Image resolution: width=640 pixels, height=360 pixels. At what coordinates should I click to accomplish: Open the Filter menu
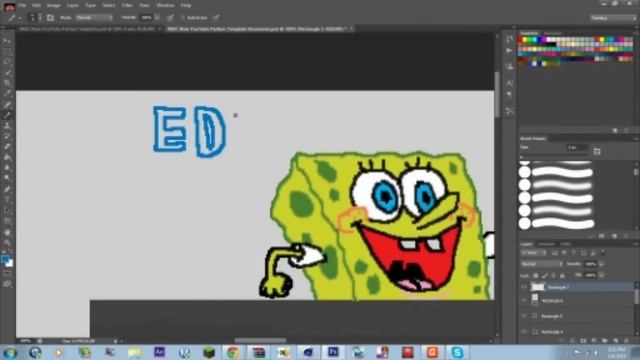pyautogui.click(x=127, y=5)
